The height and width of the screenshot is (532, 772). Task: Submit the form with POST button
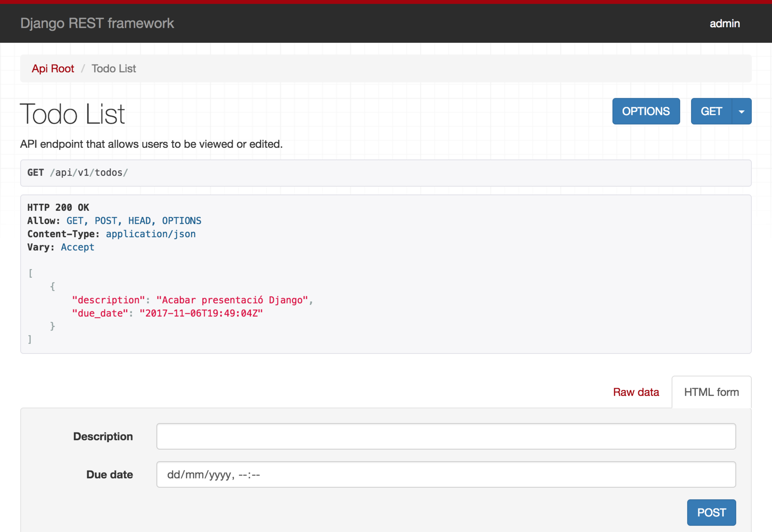pyautogui.click(x=711, y=512)
